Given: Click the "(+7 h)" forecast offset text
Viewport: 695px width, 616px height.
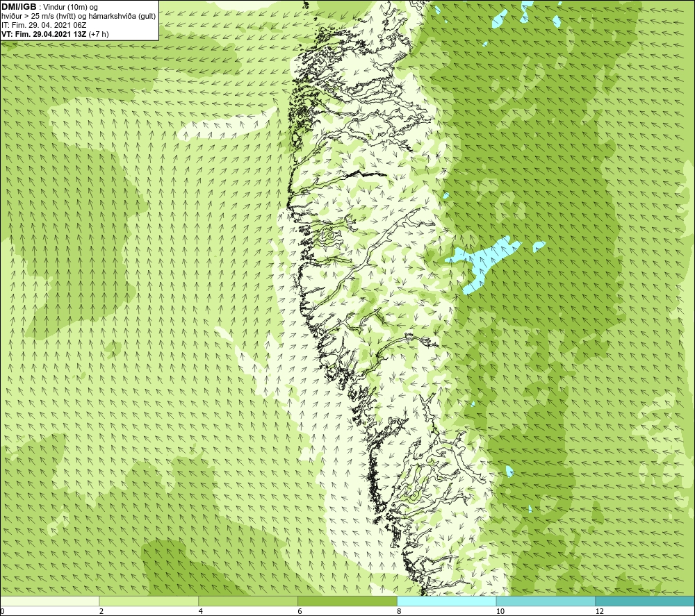Looking at the screenshot, I should [99, 34].
